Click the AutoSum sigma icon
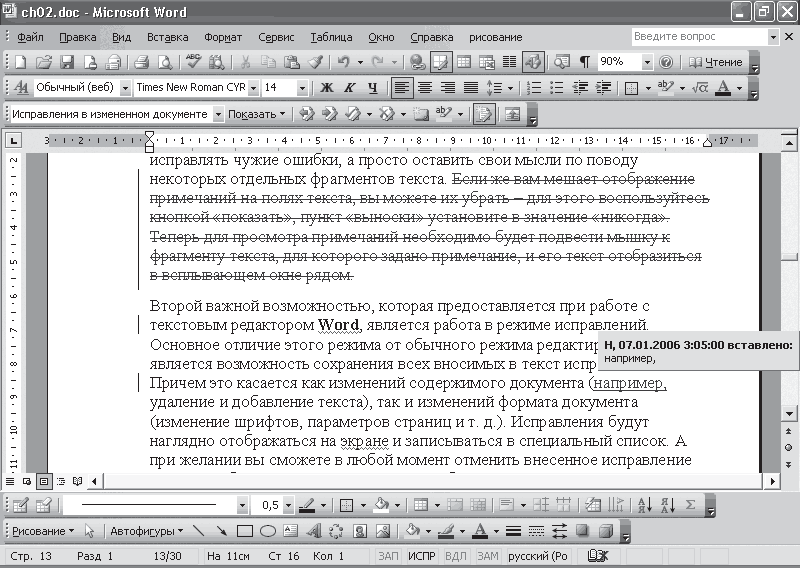This screenshot has width=800, height=568. tap(690, 505)
